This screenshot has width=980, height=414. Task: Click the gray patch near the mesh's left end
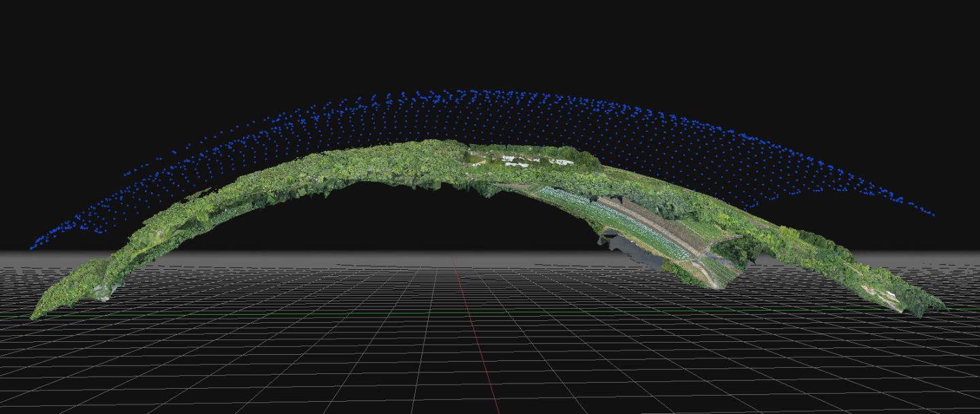coord(102,291)
